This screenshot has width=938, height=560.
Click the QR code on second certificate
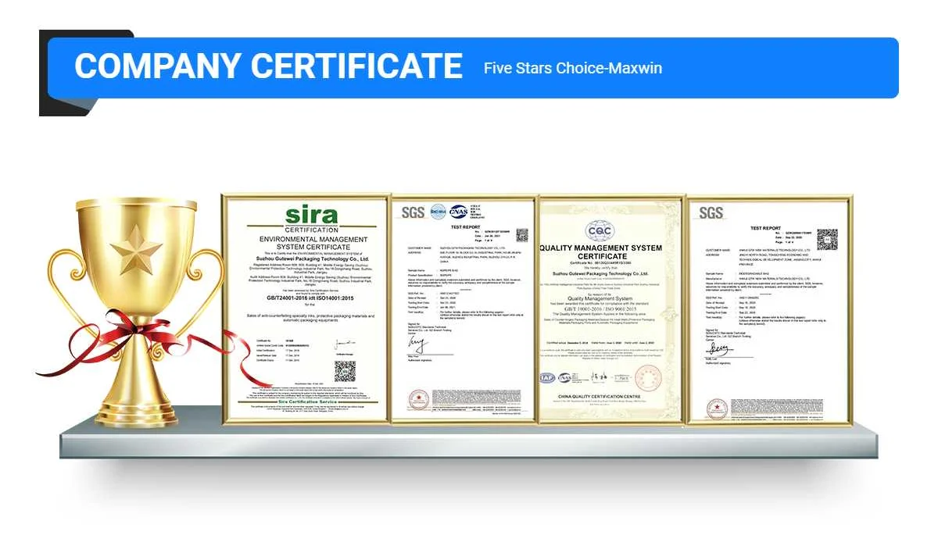click(522, 234)
